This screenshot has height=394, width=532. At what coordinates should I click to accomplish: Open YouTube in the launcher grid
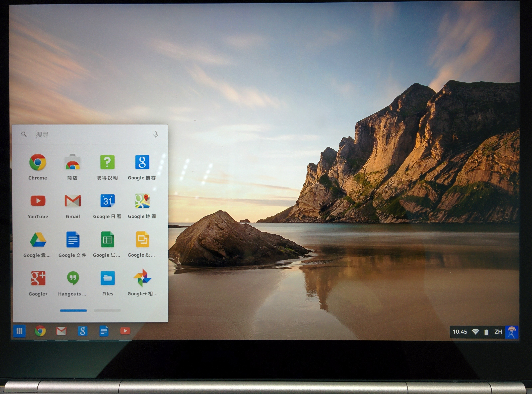(38, 201)
